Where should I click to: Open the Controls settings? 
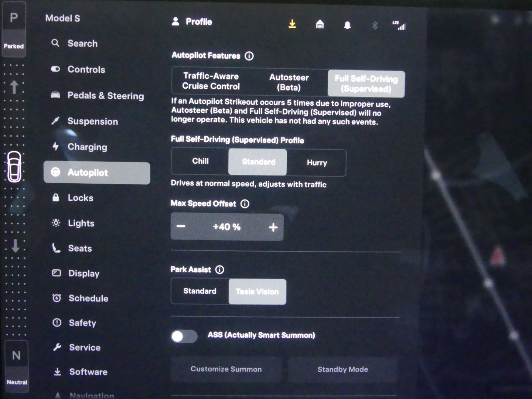[x=78, y=69]
